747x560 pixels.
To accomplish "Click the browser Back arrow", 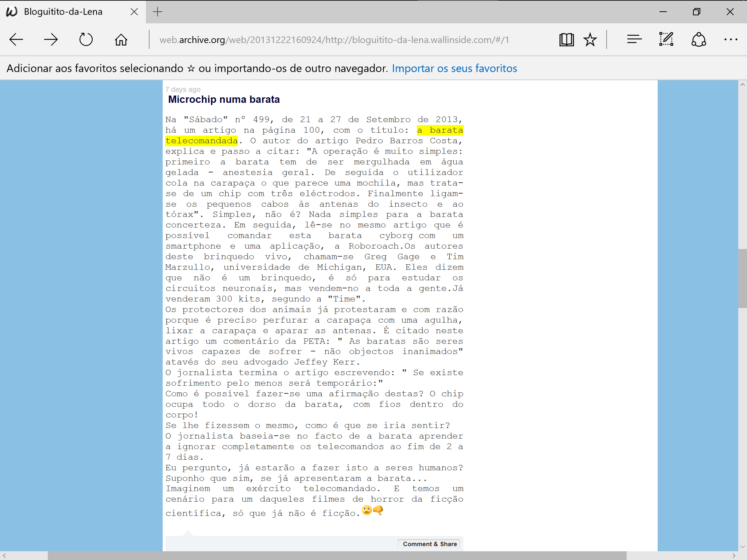I will pyautogui.click(x=16, y=39).
